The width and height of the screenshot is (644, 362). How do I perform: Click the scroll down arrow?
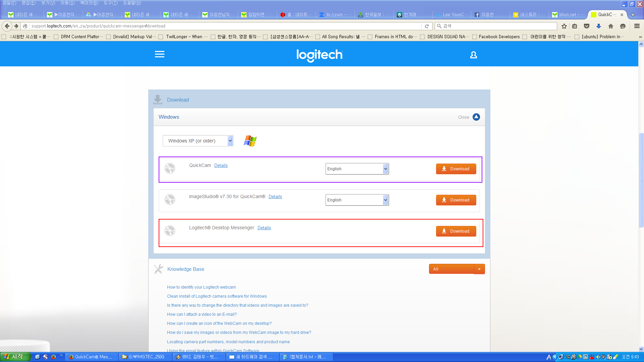click(x=641, y=349)
